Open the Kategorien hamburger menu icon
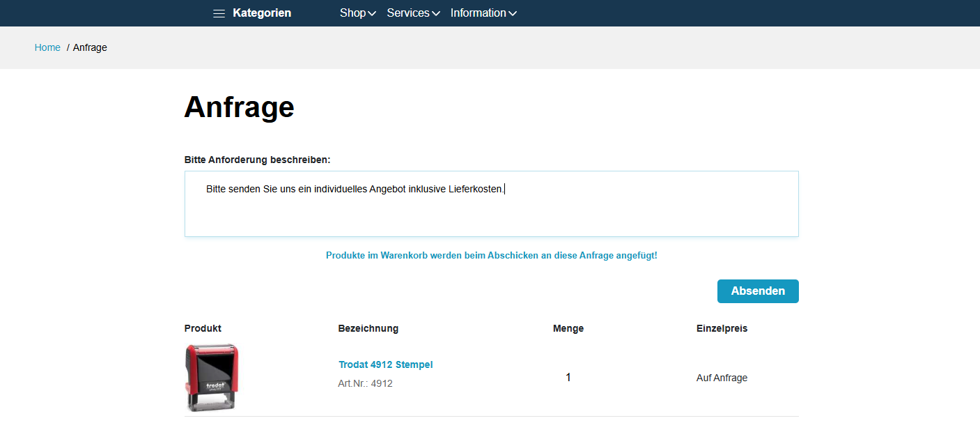980x446 pixels. 219,13
